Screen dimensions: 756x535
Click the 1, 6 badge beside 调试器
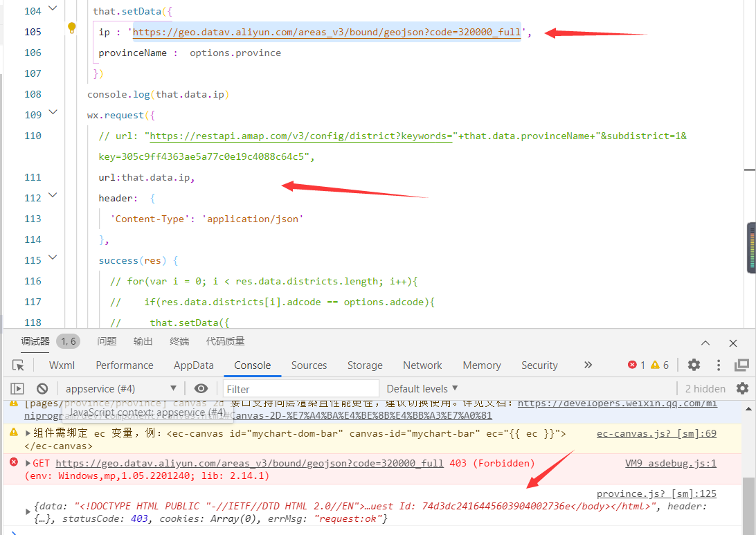pos(68,341)
